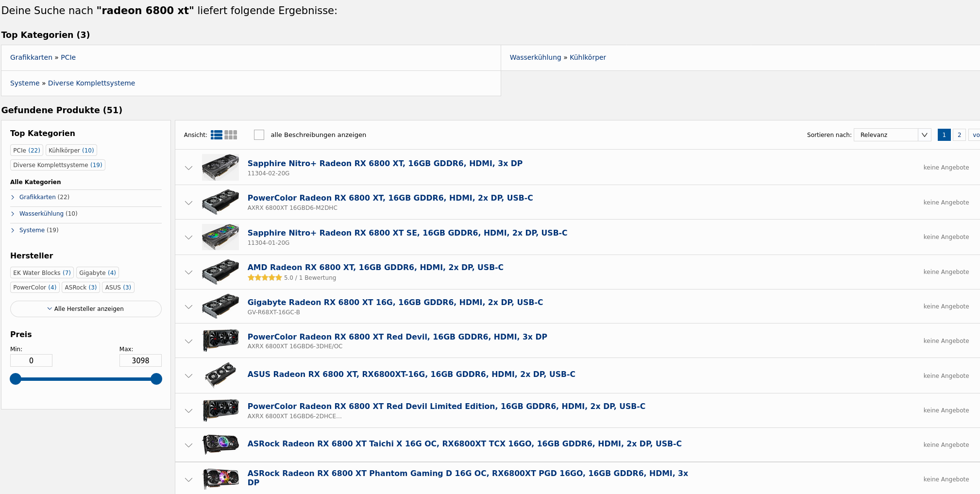
Task: Expand PowerColor Red Devil 3x DP description
Action: point(188,341)
